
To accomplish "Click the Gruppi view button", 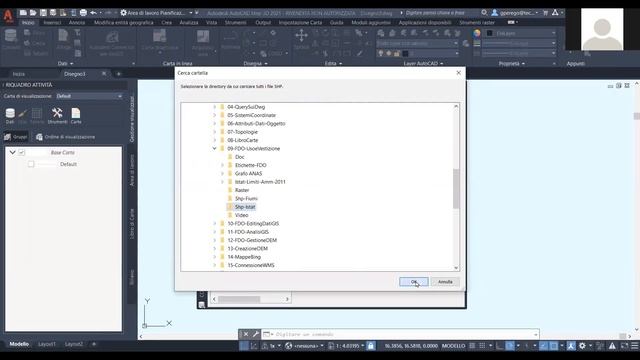I will (16, 137).
